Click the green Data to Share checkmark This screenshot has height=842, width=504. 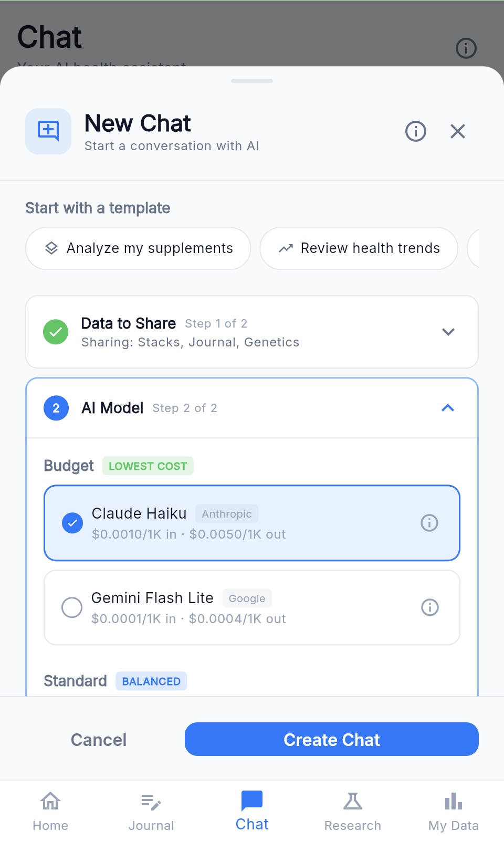56,332
